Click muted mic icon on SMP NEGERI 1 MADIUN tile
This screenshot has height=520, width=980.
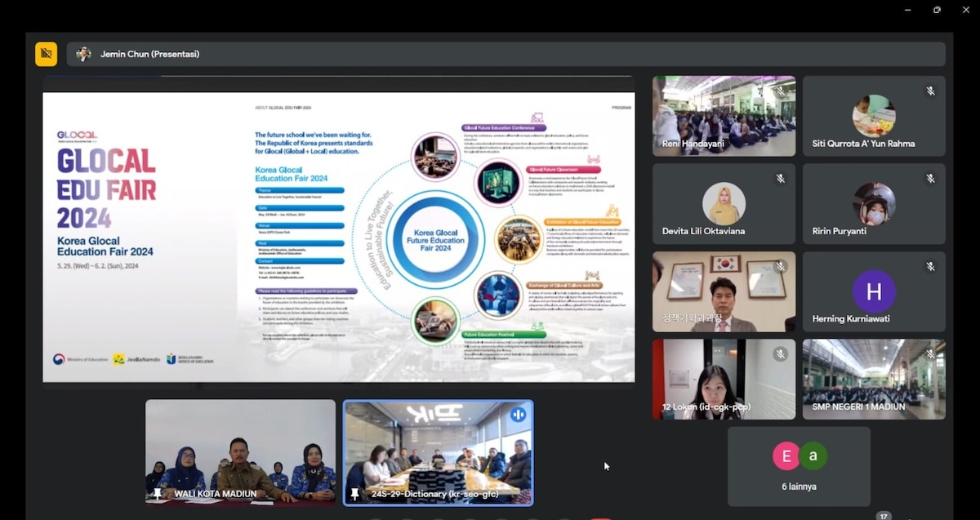tap(930, 353)
